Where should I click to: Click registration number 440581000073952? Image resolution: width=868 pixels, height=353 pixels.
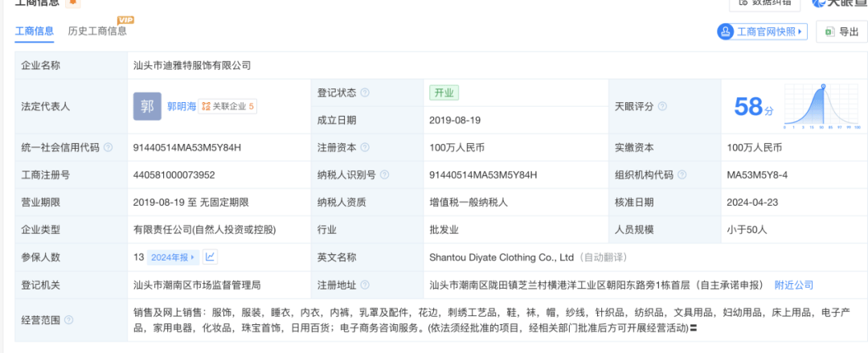174,175
